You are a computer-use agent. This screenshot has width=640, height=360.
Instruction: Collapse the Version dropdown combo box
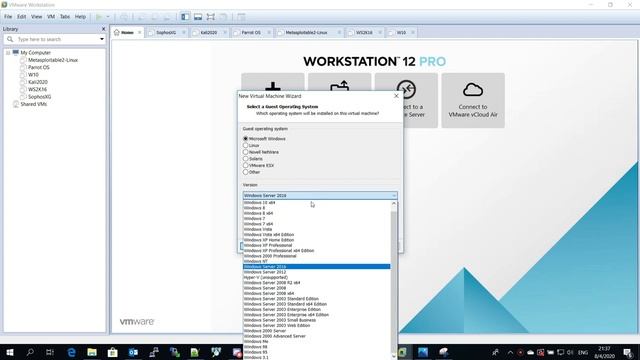[320, 196]
